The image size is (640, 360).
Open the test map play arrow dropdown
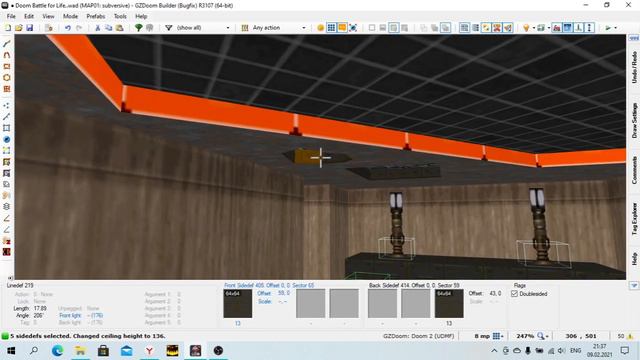616,28
